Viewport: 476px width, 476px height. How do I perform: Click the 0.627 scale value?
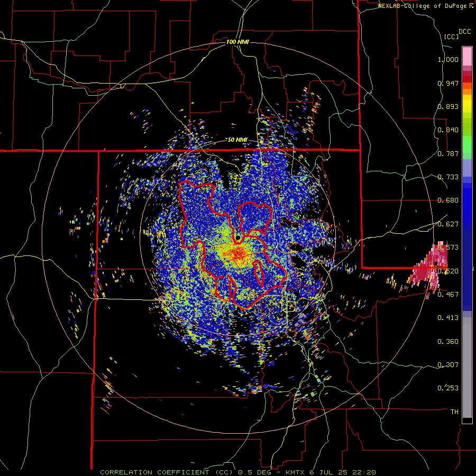coord(448,224)
